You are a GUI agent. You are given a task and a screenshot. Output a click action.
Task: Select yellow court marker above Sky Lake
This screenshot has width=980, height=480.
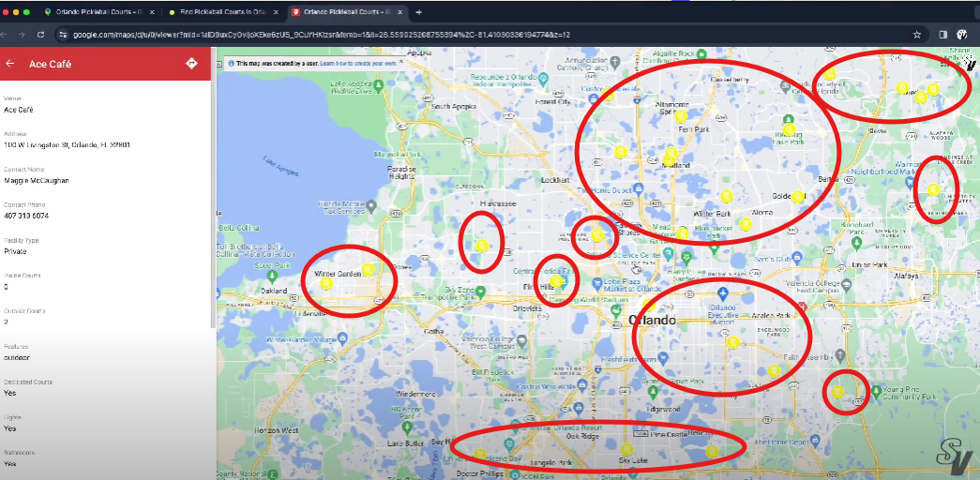click(626, 449)
